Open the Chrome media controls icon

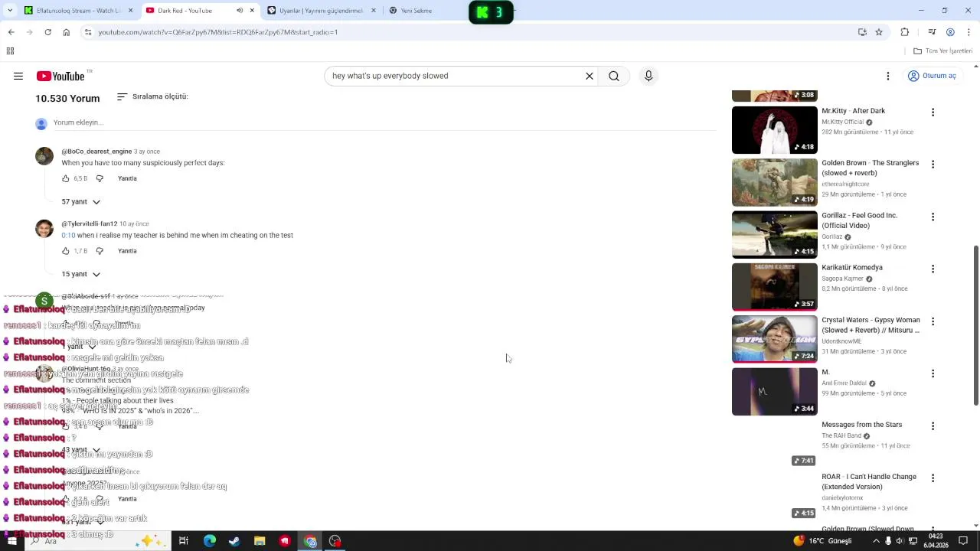point(932,32)
